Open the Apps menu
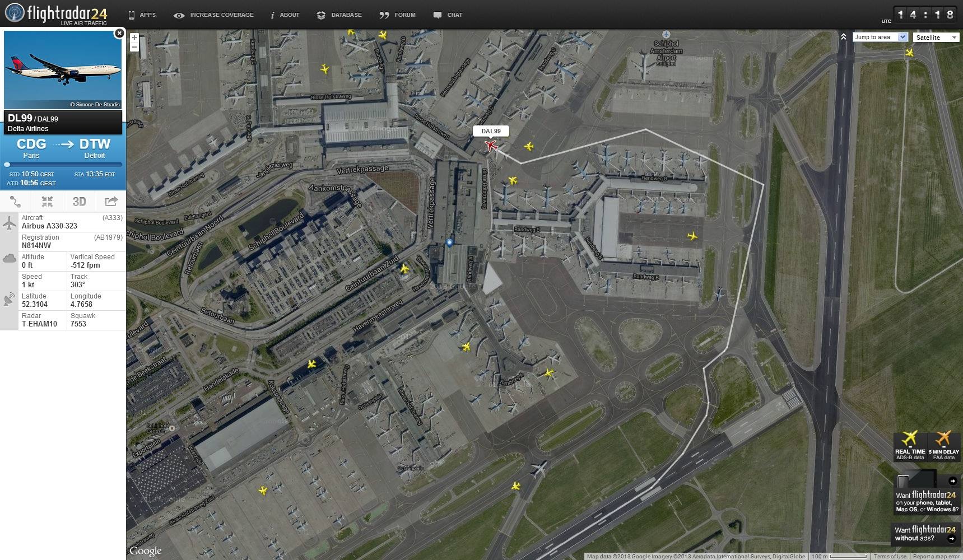The image size is (963, 560). 142,15
